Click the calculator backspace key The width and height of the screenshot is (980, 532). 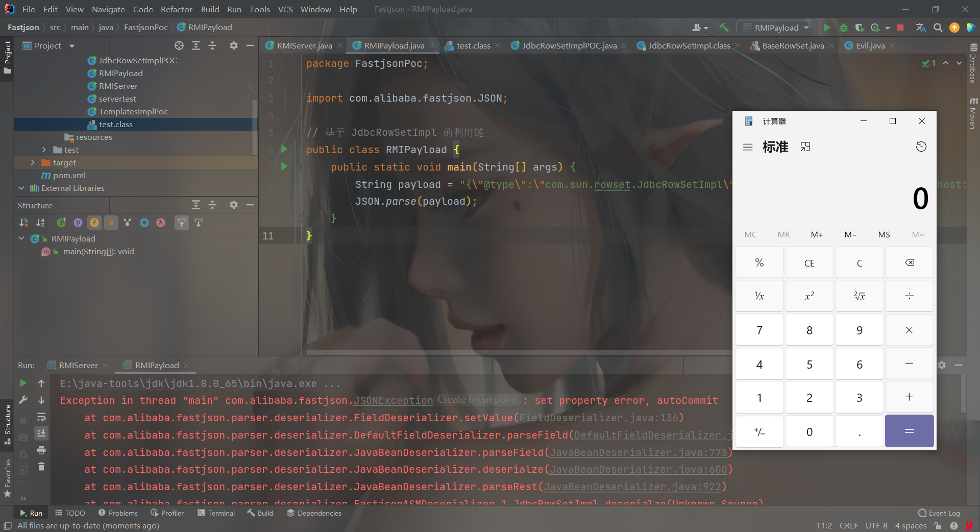point(910,262)
